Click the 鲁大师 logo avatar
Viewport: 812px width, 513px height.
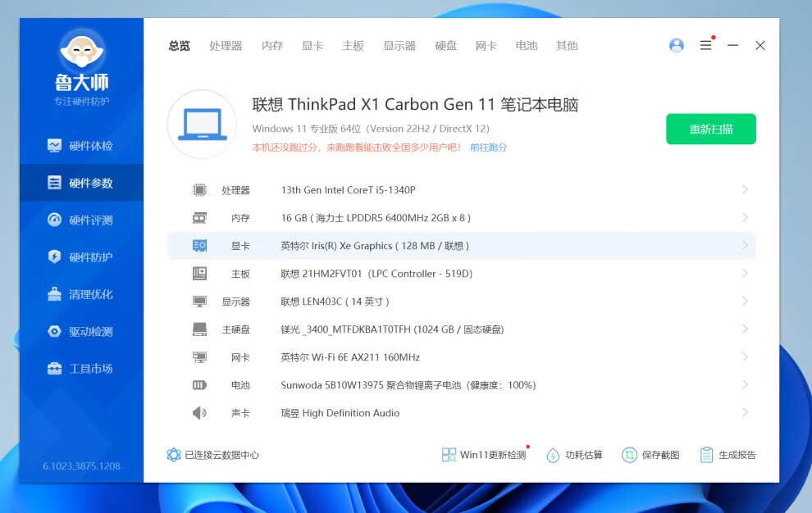point(82,51)
